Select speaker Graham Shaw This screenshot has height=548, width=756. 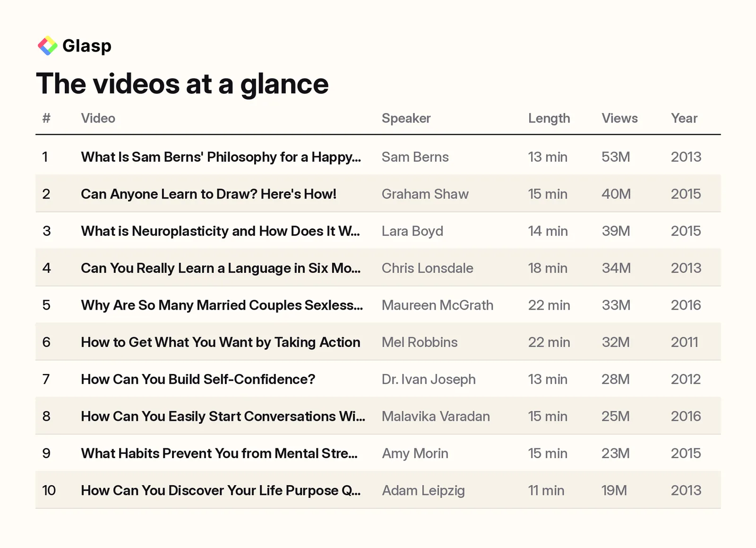point(425,194)
